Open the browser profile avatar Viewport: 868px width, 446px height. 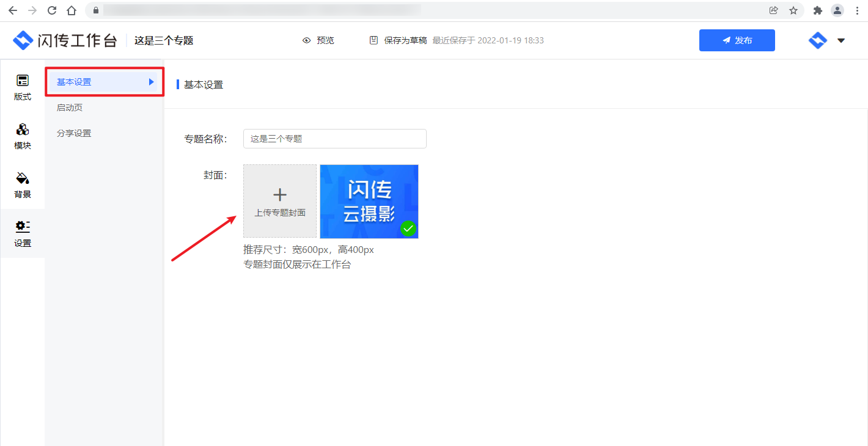click(x=837, y=10)
